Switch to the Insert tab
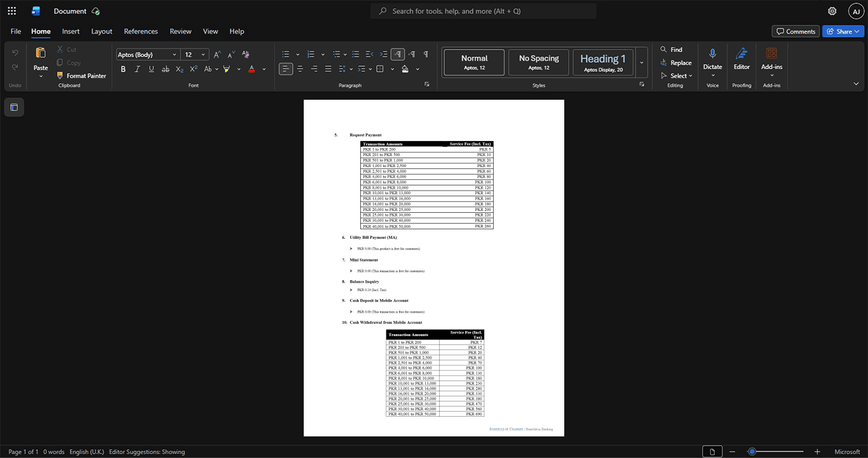This screenshot has height=458, width=868. 71,31
